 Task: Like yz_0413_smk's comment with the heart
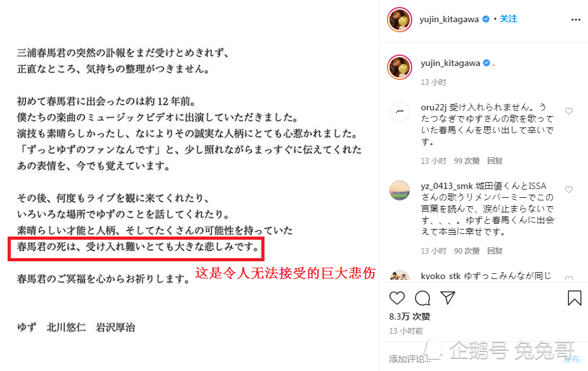[569, 190]
